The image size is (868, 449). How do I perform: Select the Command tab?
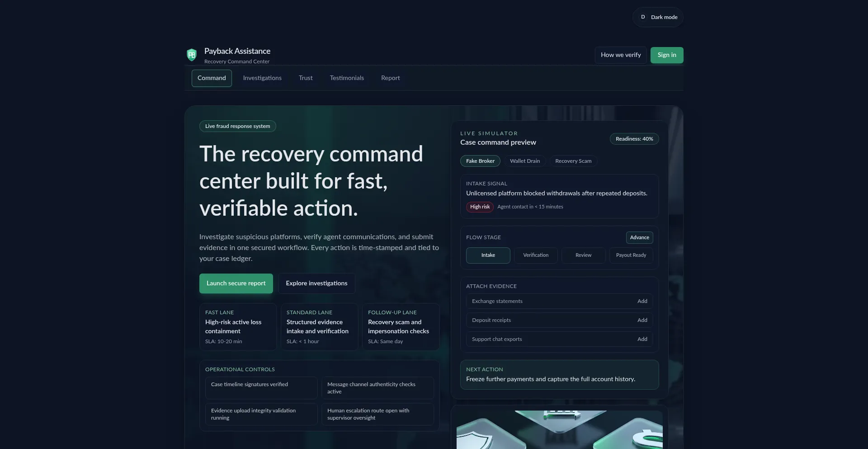(x=212, y=78)
